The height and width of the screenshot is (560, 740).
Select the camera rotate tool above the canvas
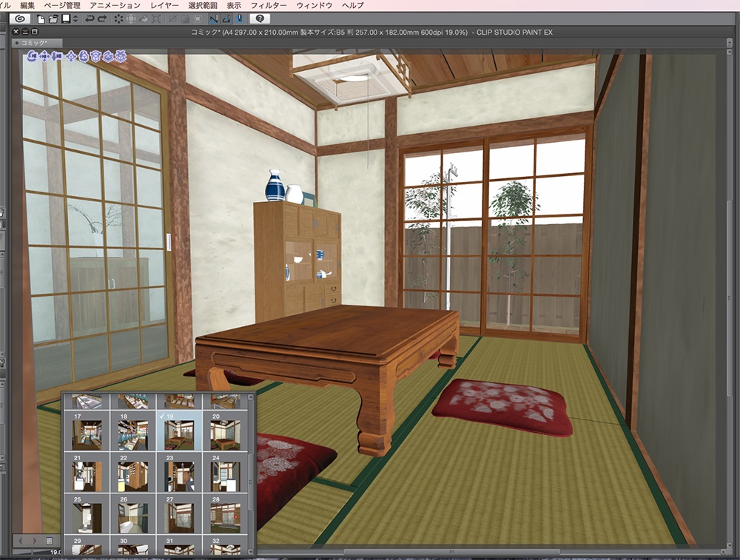pos(32,57)
